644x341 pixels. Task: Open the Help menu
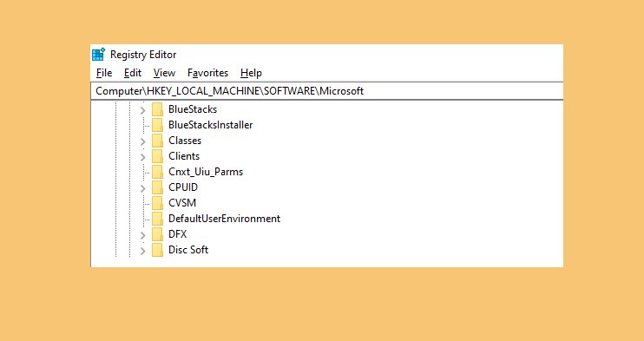click(x=251, y=73)
